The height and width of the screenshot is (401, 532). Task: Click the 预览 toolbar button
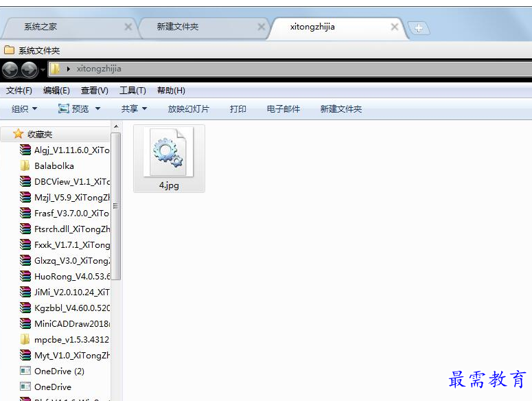click(73, 109)
